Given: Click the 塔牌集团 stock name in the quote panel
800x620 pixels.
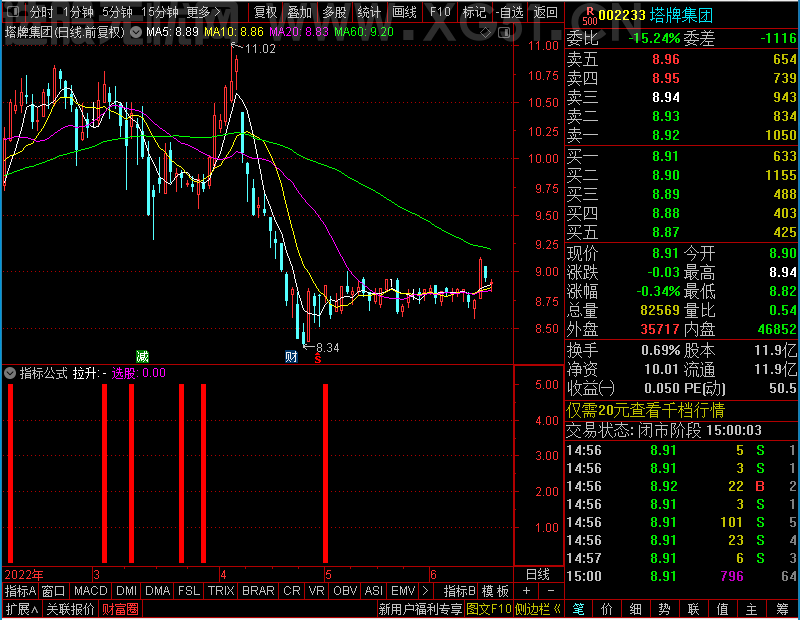Looking at the screenshot, I should [681, 16].
